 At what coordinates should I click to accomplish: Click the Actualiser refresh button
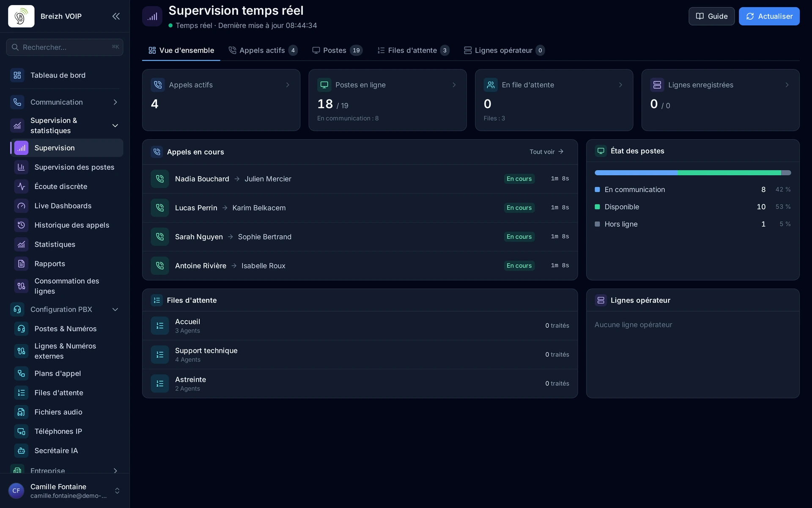(769, 16)
